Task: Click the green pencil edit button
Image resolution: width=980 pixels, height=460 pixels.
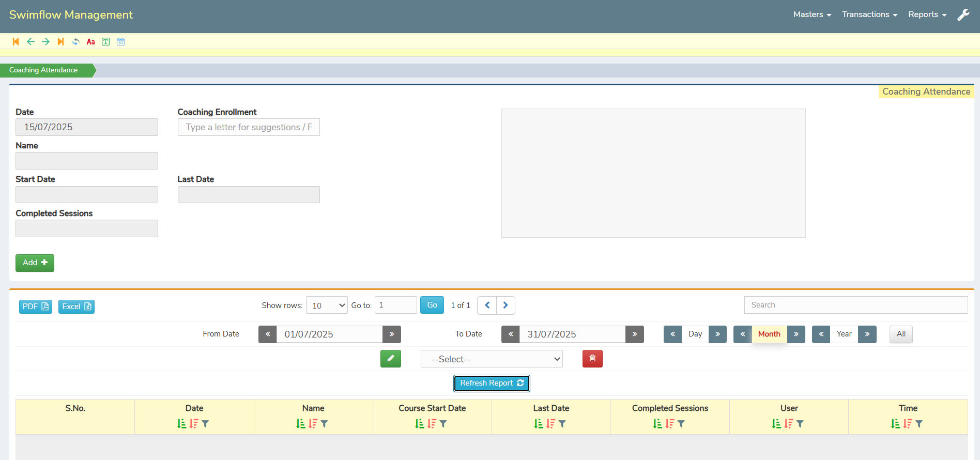Action: 390,359
